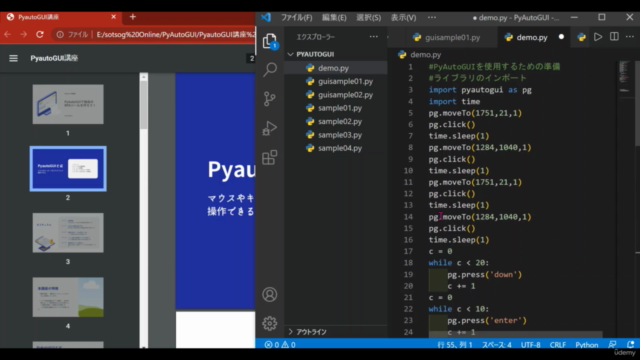Open sample03.py in the explorer
The width and height of the screenshot is (640, 360).
click(x=336, y=135)
